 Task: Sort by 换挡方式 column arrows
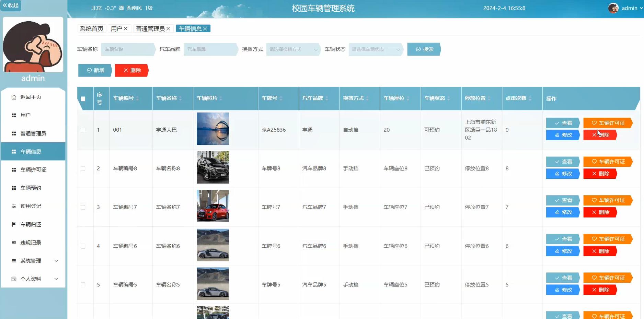click(367, 98)
